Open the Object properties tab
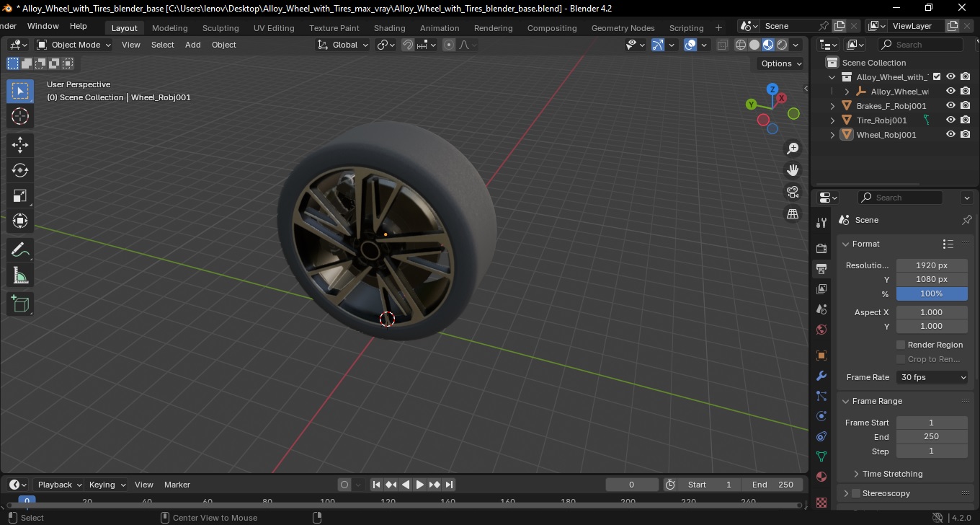Image resolution: width=980 pixels, height=525 pixels. pos(821,356)
